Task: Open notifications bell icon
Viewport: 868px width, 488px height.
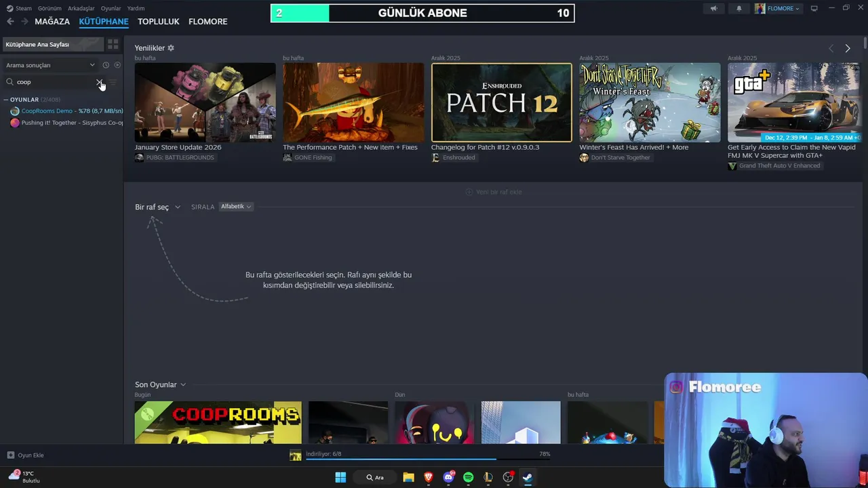Action: coord(739,8)
